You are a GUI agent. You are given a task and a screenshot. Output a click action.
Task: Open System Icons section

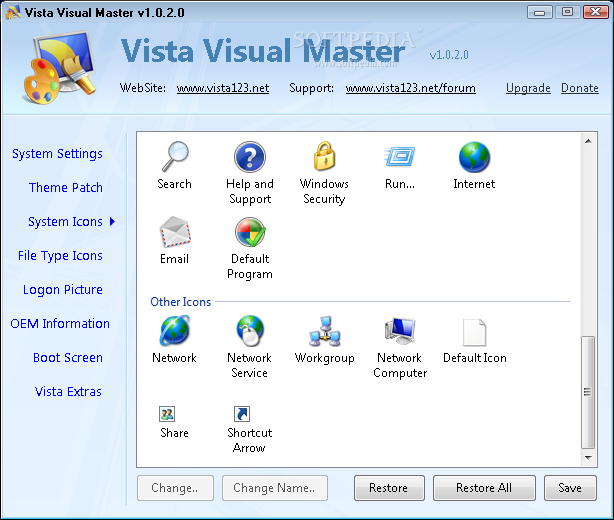pyautogui.click(x=65, y=222)
